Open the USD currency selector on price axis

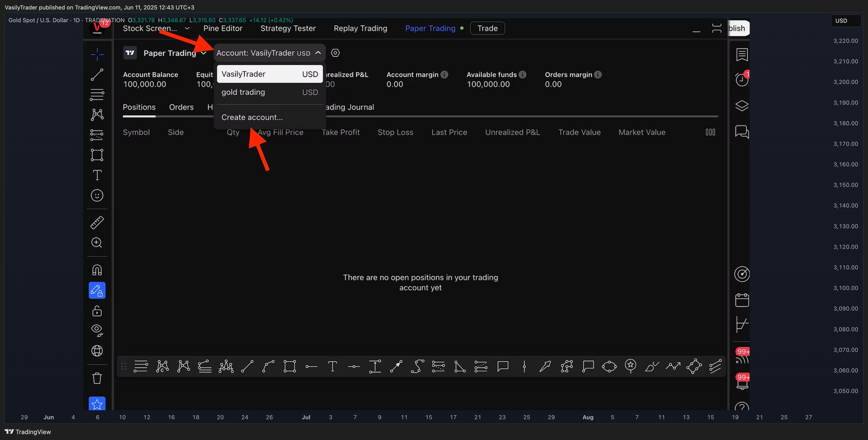846,21
